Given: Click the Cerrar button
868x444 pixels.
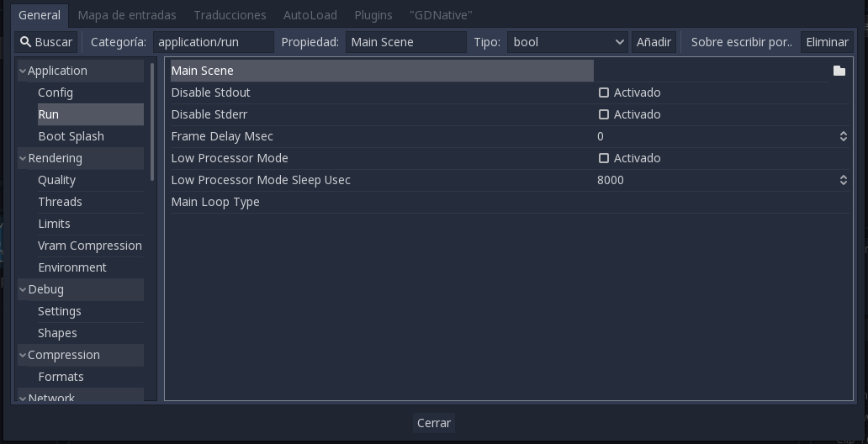Looking at the screenshot, I should click(434, 423).
